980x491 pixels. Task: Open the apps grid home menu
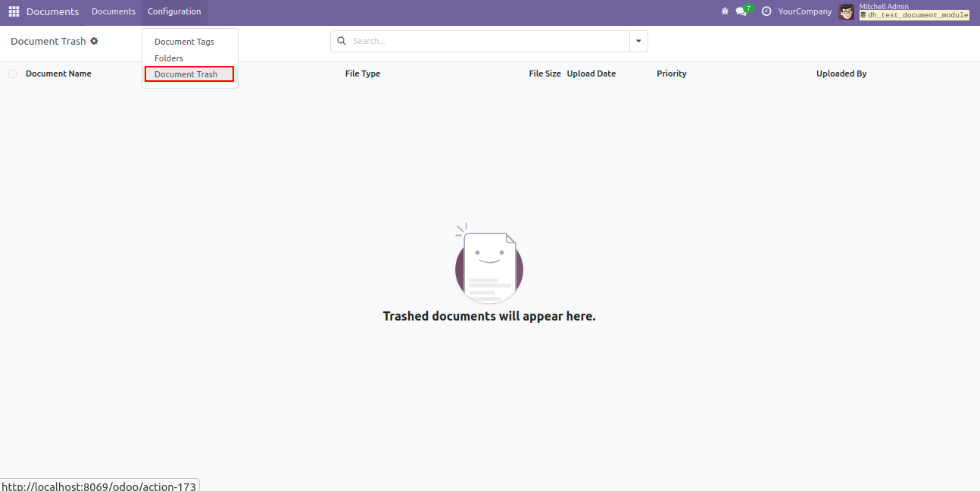pos(14,11)
